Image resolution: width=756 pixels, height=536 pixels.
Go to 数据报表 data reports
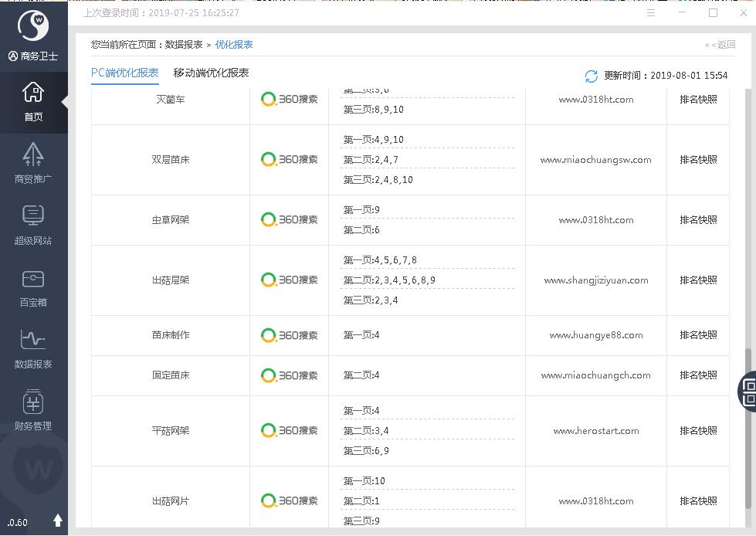click(x=33, y=348)
